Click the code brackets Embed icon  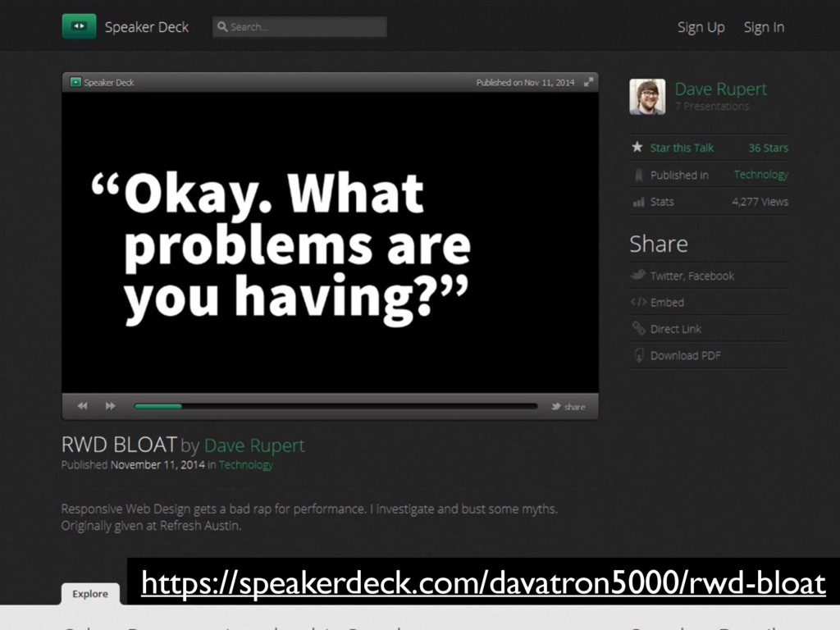coord(638,302)
